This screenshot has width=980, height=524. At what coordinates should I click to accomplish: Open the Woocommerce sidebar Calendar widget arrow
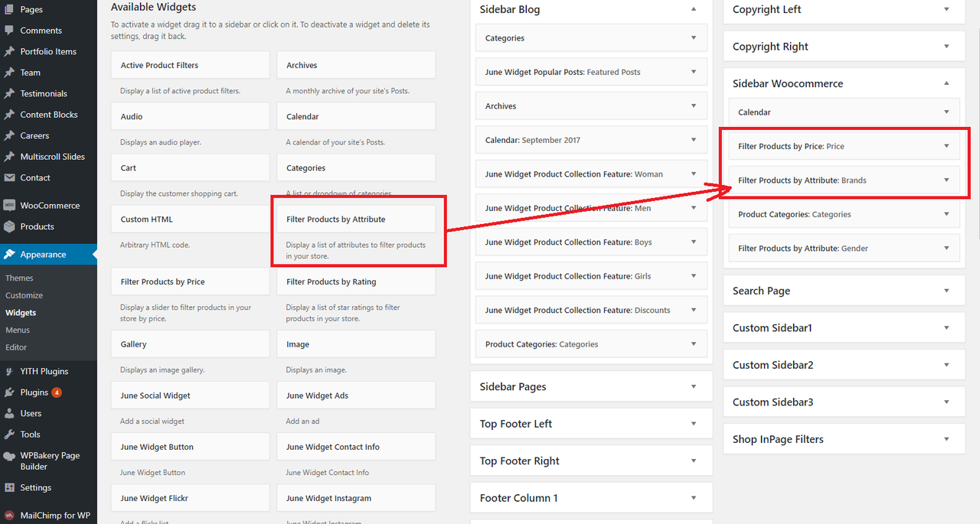point(946,112)
